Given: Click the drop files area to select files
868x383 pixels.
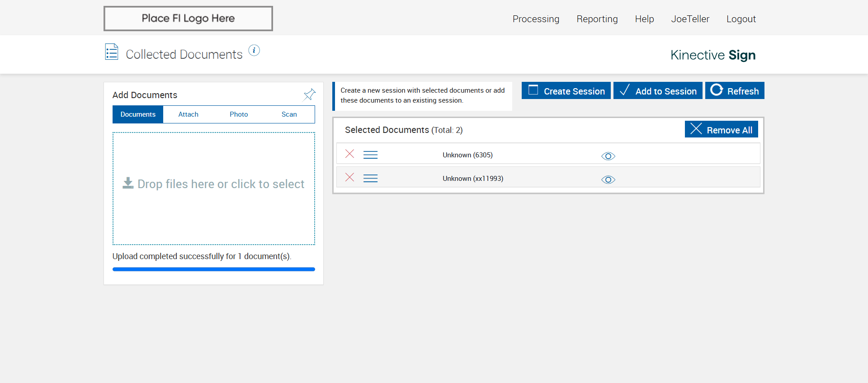Looking at the screenshot, I should click(213, 188).
